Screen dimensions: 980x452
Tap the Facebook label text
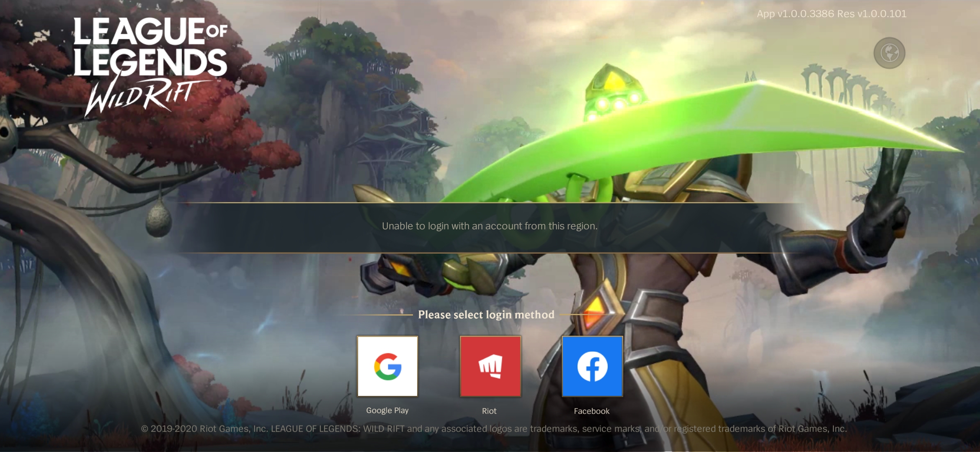tap(592, 411)
